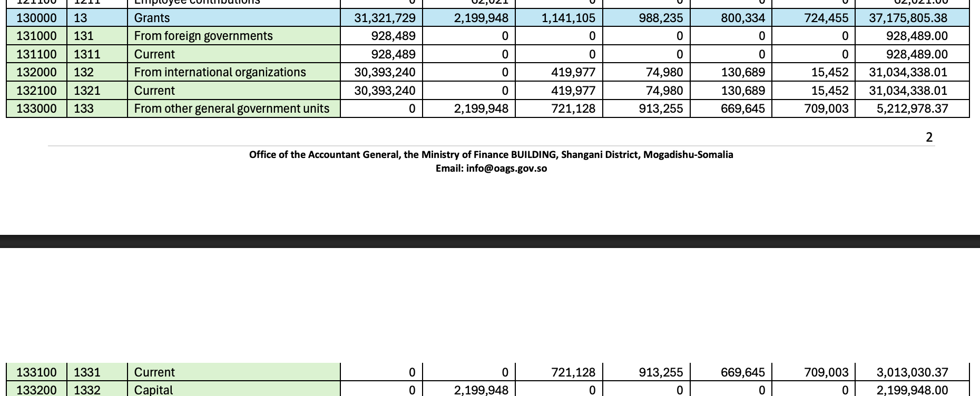Viewport: 980px width, 396px height.
Task: Select 709,003 in row 133100
Action: 826,372
